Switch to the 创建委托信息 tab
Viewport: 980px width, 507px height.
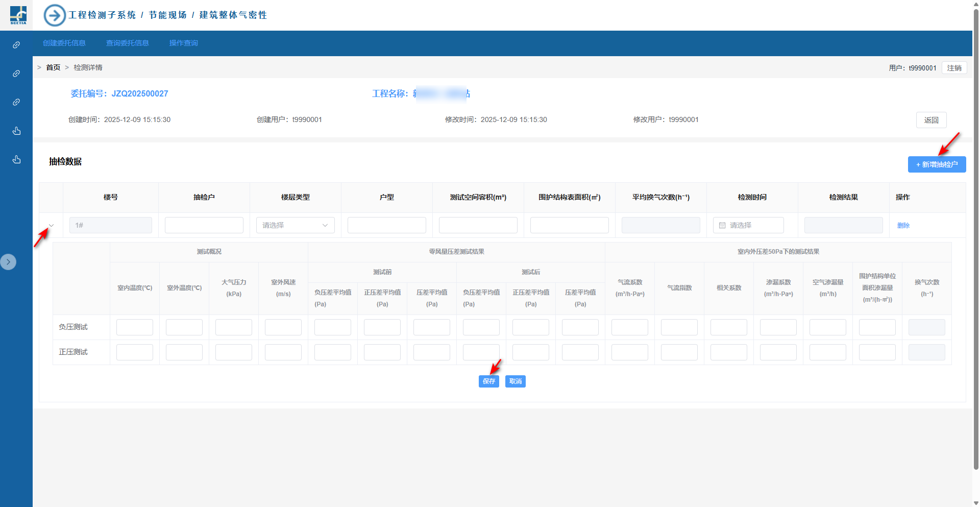click(x=64, y=43)
